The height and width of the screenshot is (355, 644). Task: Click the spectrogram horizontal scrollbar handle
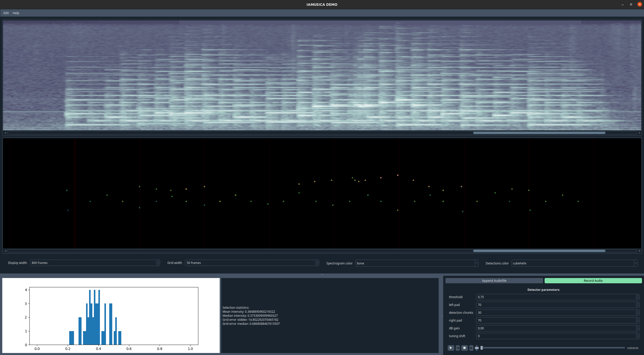click(x=539, y=133)
